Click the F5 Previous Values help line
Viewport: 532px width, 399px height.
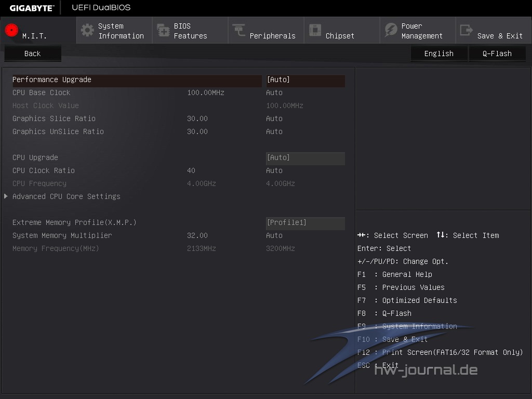(x=401, y=287)
